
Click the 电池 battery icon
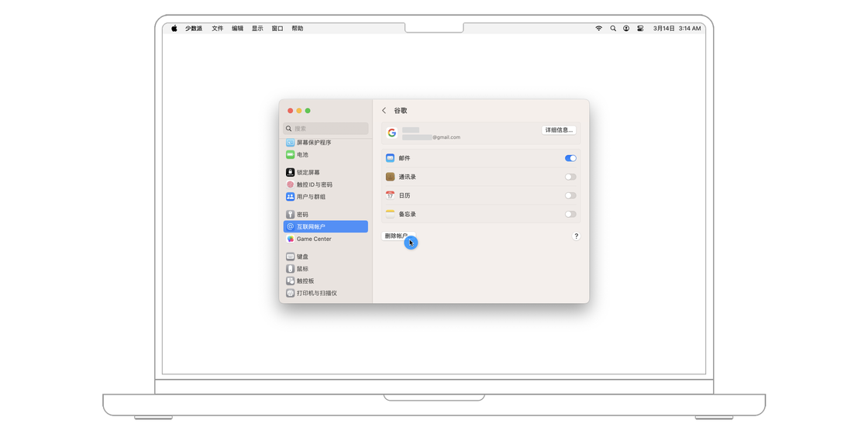click(290, 154)
